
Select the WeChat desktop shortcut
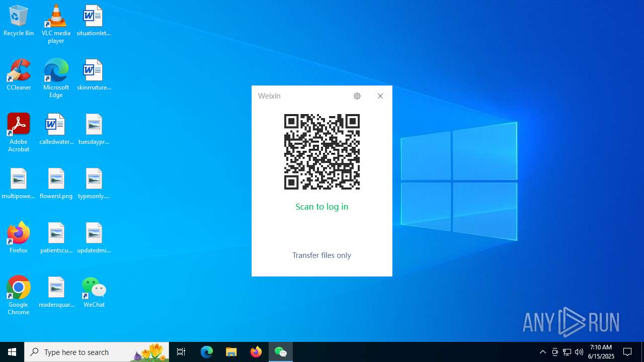(94, 292)
